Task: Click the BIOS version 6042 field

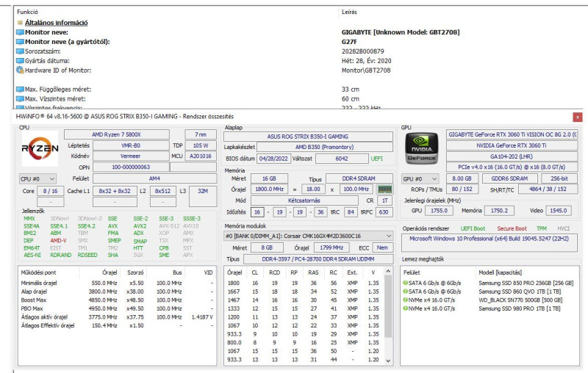Action: 342,159
